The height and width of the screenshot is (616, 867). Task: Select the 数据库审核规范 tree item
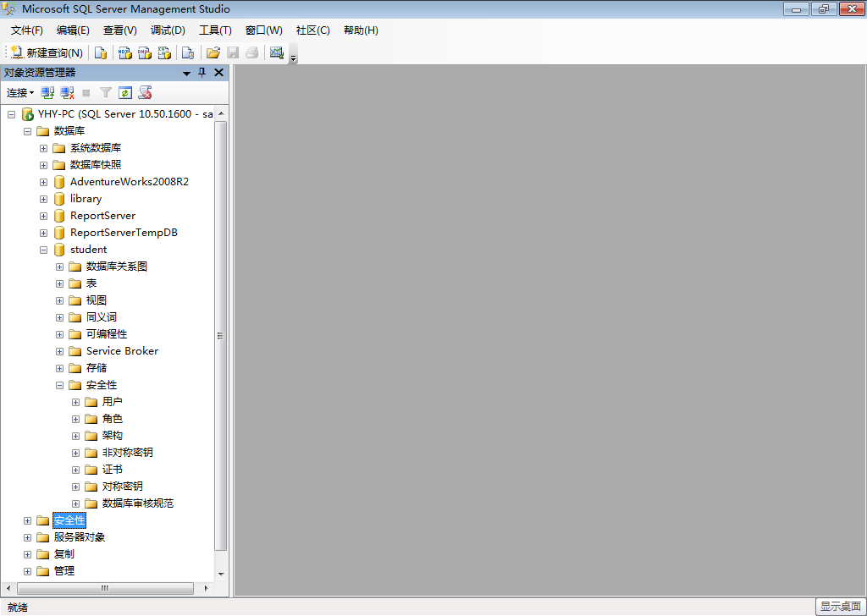tap(138, 503)
